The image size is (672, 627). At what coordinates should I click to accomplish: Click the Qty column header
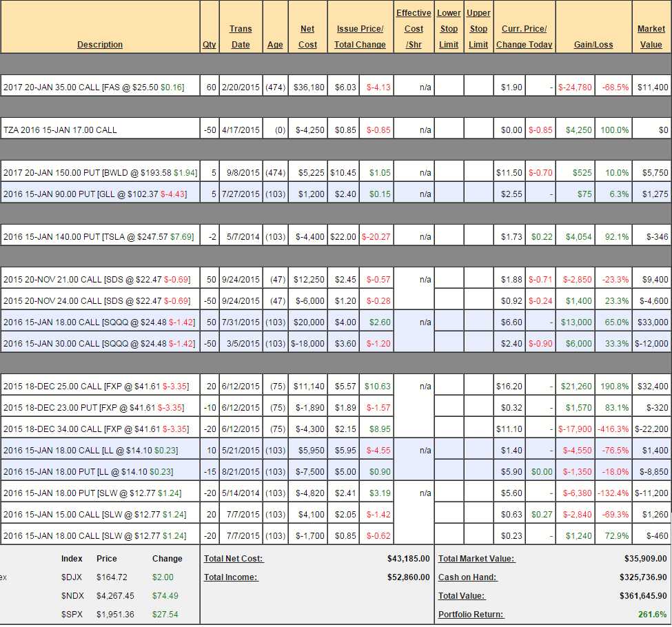click(210, 45)
